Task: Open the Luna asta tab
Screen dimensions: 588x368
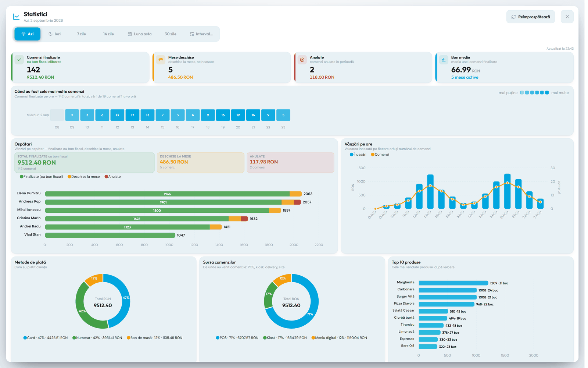Action: 140,34
